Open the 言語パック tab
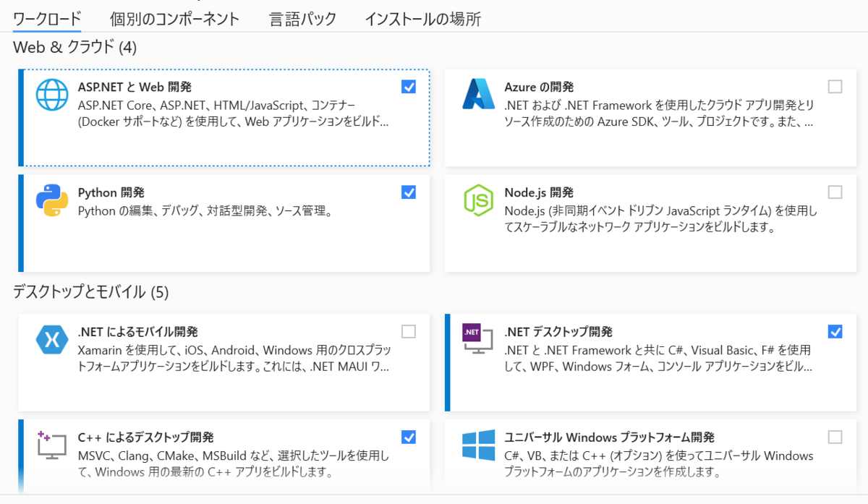This screenshot has width=868, height=504. pos(302,19)
